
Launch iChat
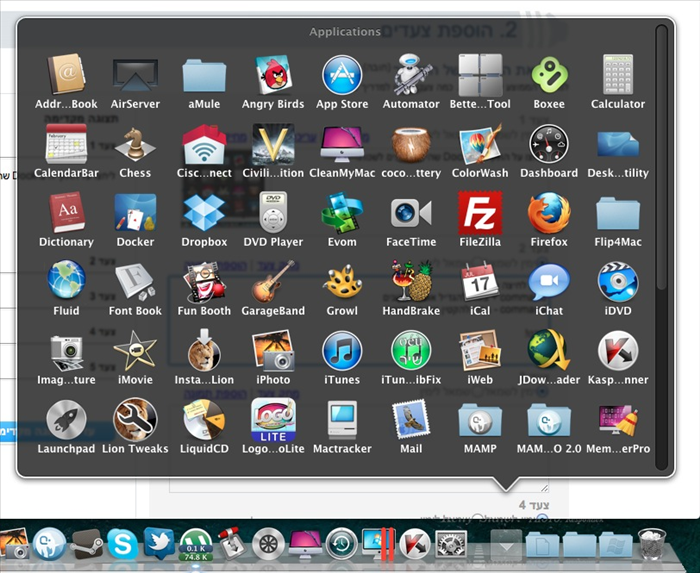click(549, 282)
